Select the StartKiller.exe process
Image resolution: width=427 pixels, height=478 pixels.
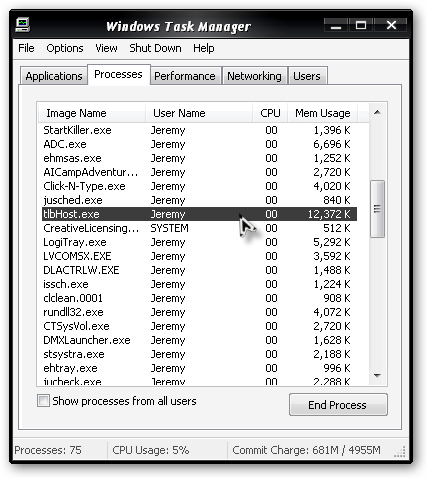[199, 130]
